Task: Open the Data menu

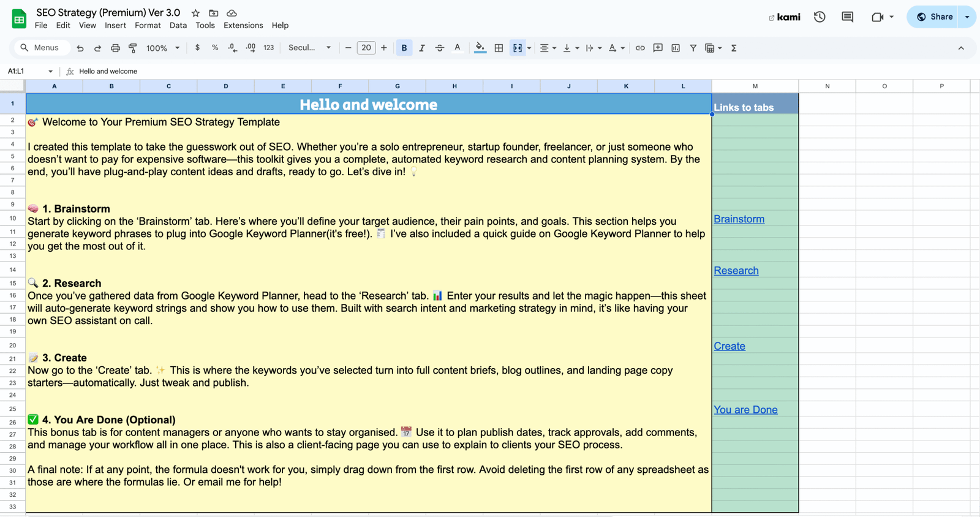Action: coord(178,26)
